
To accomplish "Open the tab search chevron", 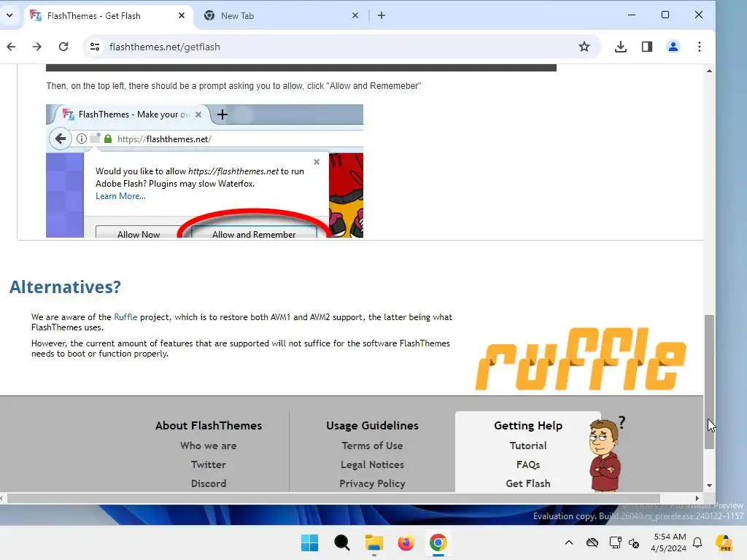I will tap(9, 15).
